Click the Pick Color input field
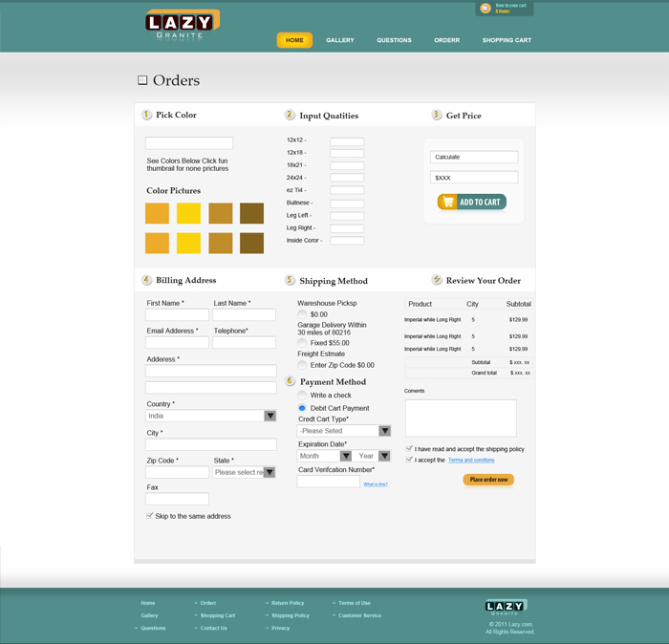669x644 pixels. (189, 143)
